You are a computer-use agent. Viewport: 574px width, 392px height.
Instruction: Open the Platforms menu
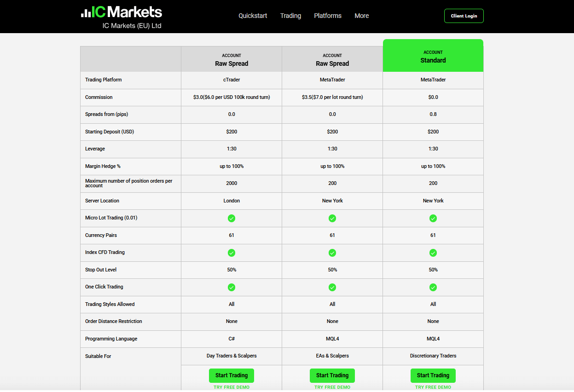328,16
